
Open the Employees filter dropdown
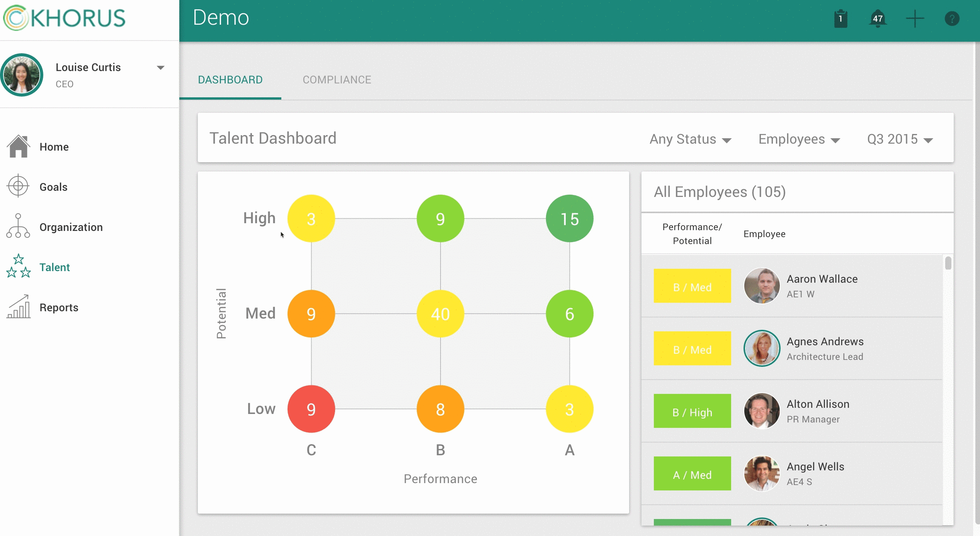coord(799,139)
